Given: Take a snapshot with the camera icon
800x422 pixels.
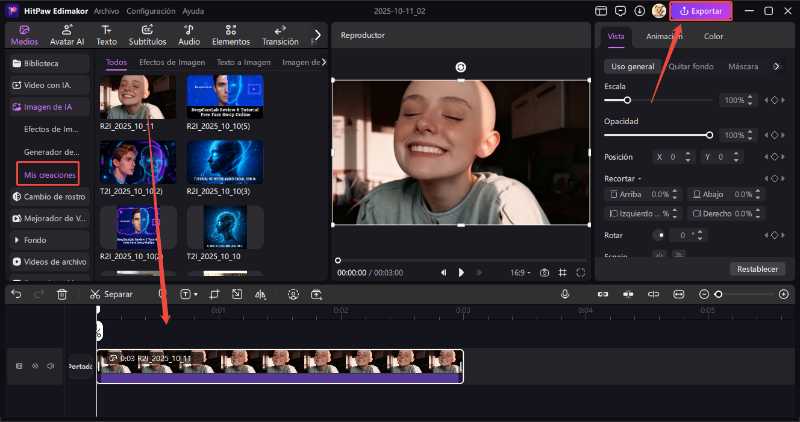Looking at the screenshot, I should (545, 272).
